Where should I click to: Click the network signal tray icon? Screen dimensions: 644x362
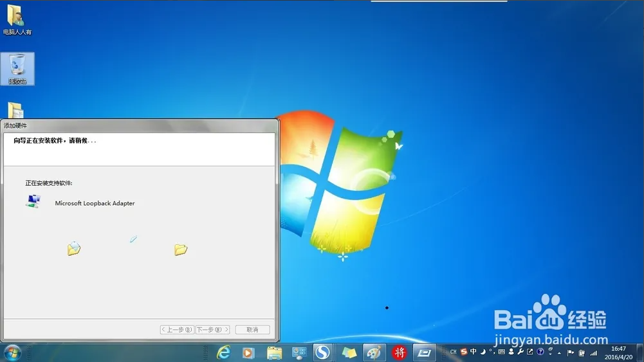[x=593, y=352]
